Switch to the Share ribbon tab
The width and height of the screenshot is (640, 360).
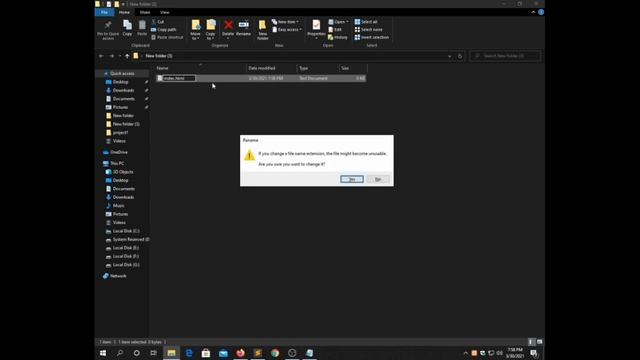coord(145,12)
